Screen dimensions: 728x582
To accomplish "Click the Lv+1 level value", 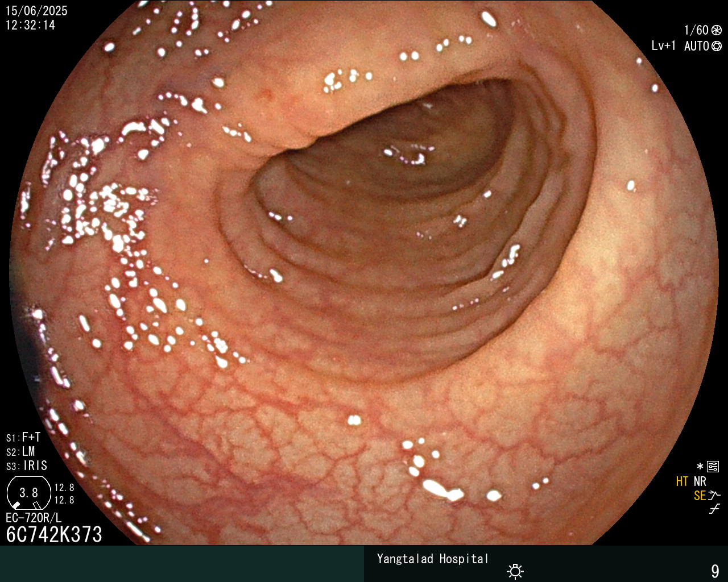I will coord(664,46).
